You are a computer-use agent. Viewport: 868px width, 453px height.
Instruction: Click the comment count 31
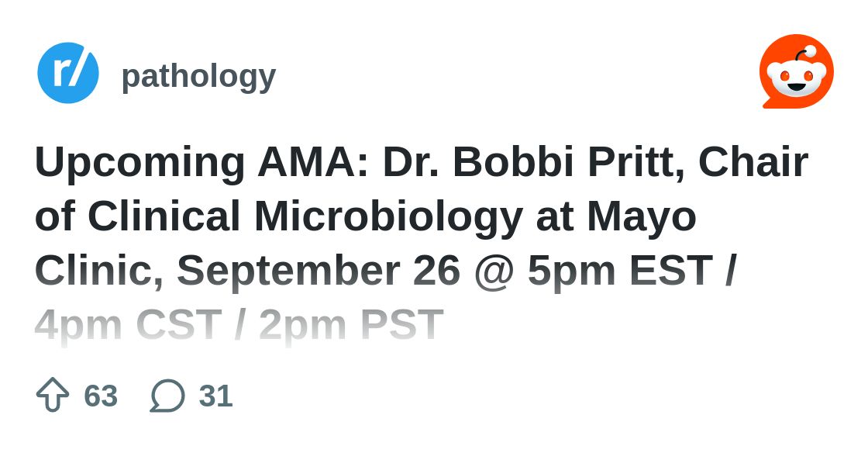tap(215, 396)
